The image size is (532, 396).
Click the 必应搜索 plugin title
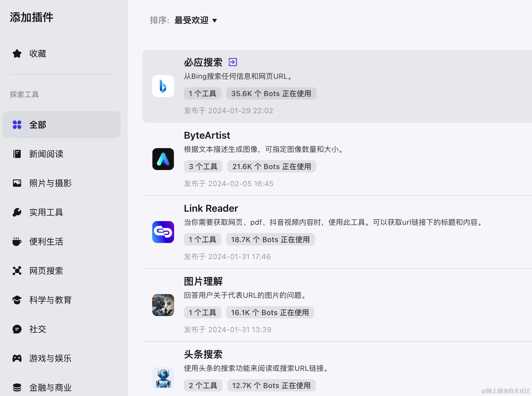[203, 62]
